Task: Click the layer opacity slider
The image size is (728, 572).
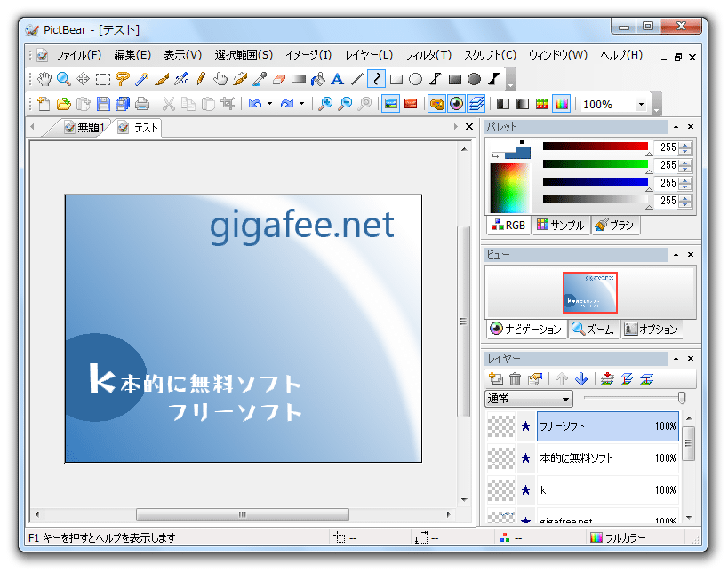Action: tap(634, 398)
